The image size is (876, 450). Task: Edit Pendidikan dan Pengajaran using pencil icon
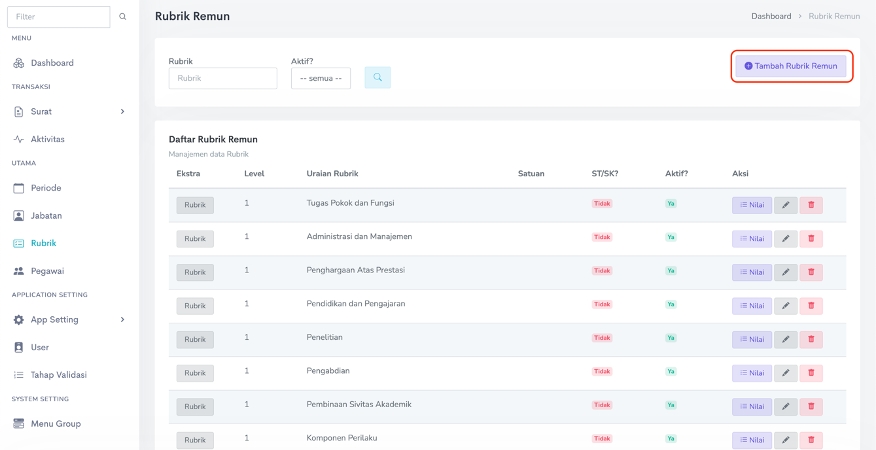pyautogui.click(x=785, y=306)
